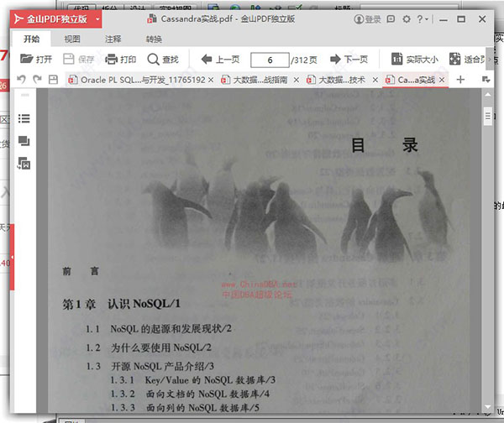This screenshot has width=504, height=423.
Task: Close the 大数据...战指南 tab
Action: coord(296,80)
